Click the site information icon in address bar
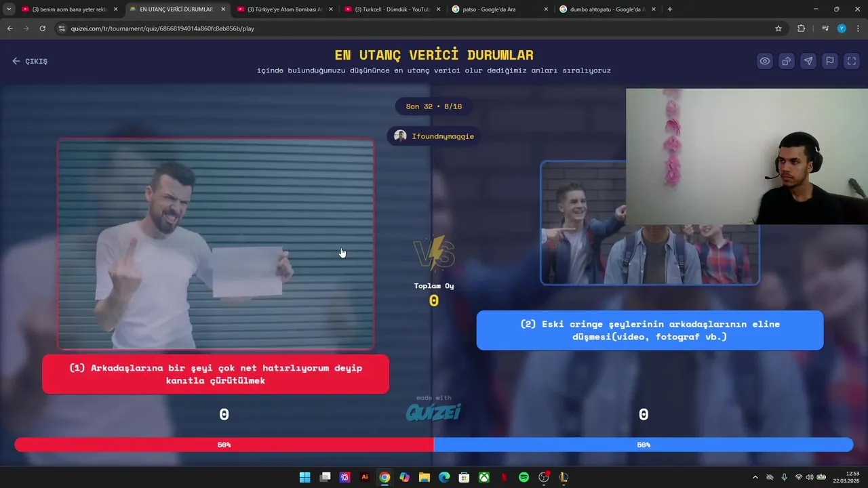Screen dimensions: 868x488 pyautogui.click(x=62, y=28)
